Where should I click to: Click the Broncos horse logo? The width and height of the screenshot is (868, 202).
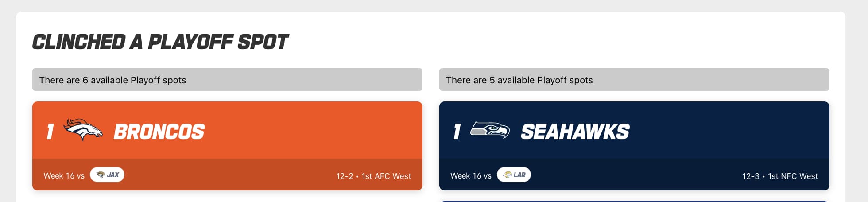(x=83, y=130)
